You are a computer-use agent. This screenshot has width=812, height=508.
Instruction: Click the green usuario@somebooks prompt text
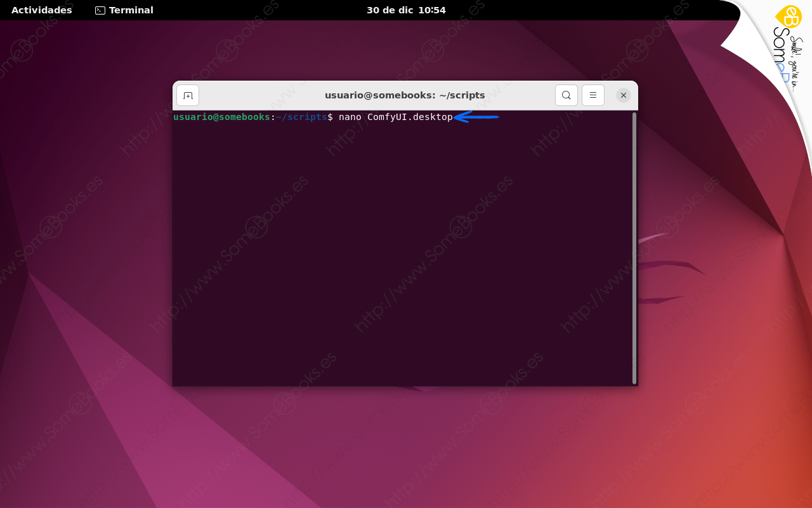tap(221, 117)
